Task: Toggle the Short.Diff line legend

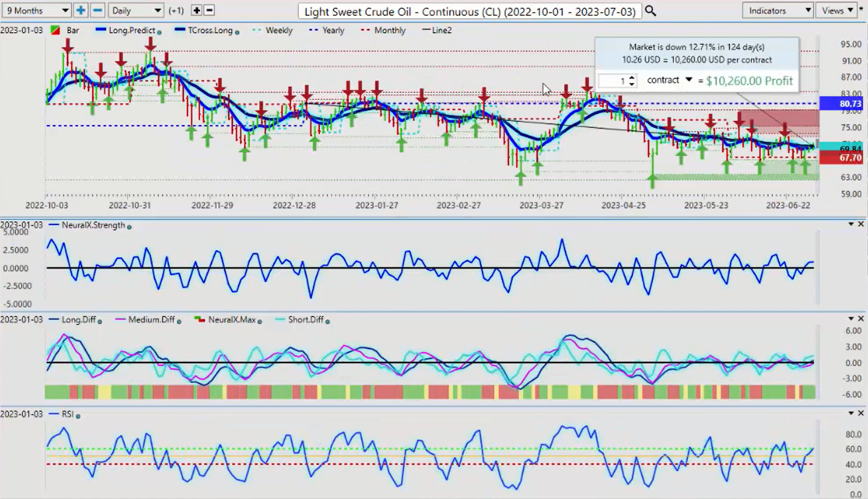Action: 299,320
